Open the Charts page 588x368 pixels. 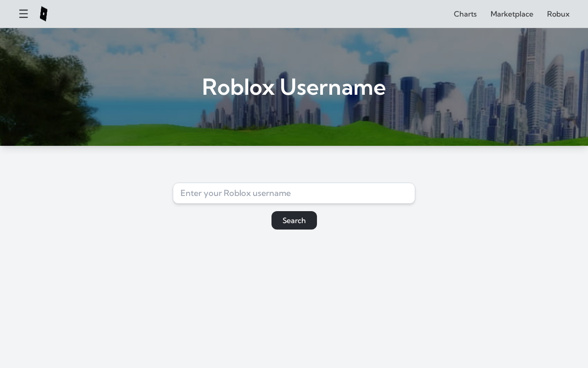465,14
